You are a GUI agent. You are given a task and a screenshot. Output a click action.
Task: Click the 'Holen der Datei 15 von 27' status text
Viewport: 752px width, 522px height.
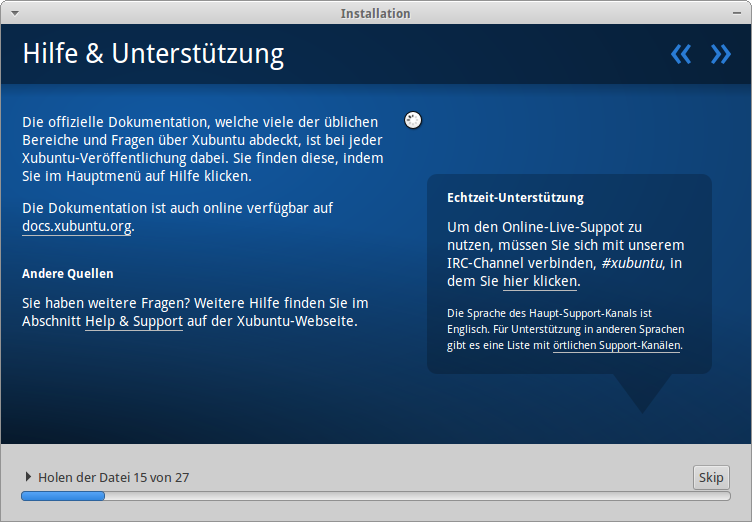click(114, 477)
